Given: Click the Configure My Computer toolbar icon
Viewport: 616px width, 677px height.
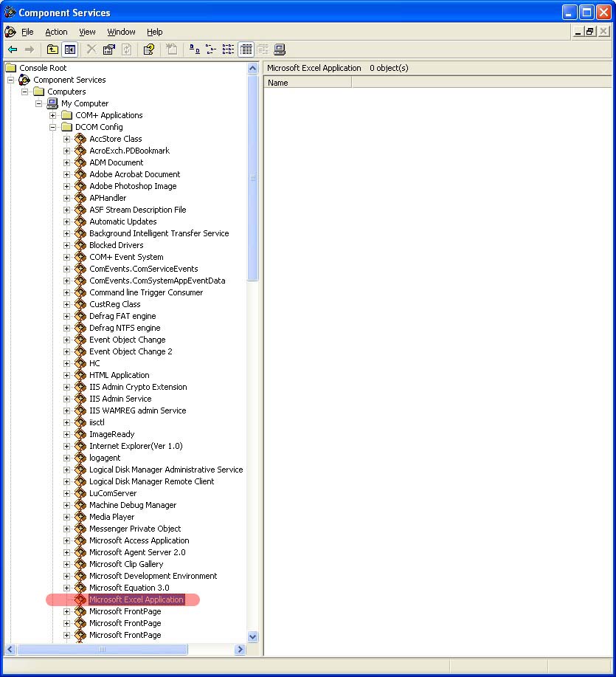Looking at the screenshot, I should click(x=280, y=49).
